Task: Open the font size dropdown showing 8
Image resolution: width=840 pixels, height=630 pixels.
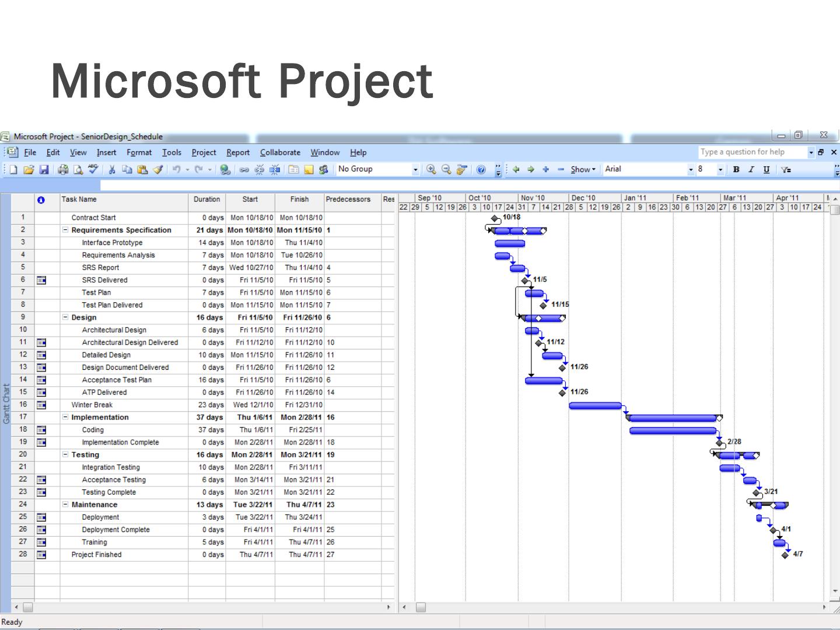Action: click(720, 170)
